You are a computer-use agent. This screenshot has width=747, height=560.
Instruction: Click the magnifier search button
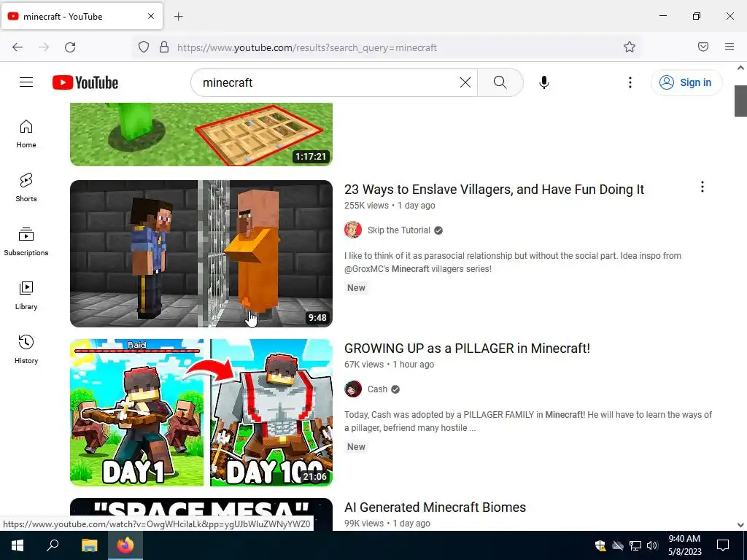click(x=500, y=82)
